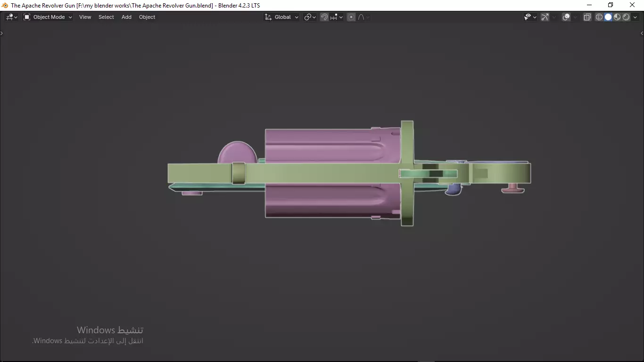Toggle snapping magnet icon
This screenshot has width=644, height=362.
(324, 17)
